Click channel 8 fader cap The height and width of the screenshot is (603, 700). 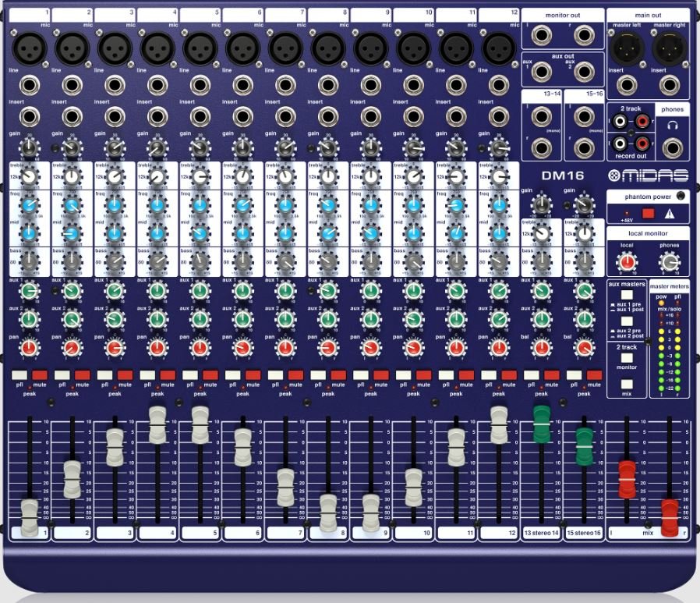[x=328, y=513]
